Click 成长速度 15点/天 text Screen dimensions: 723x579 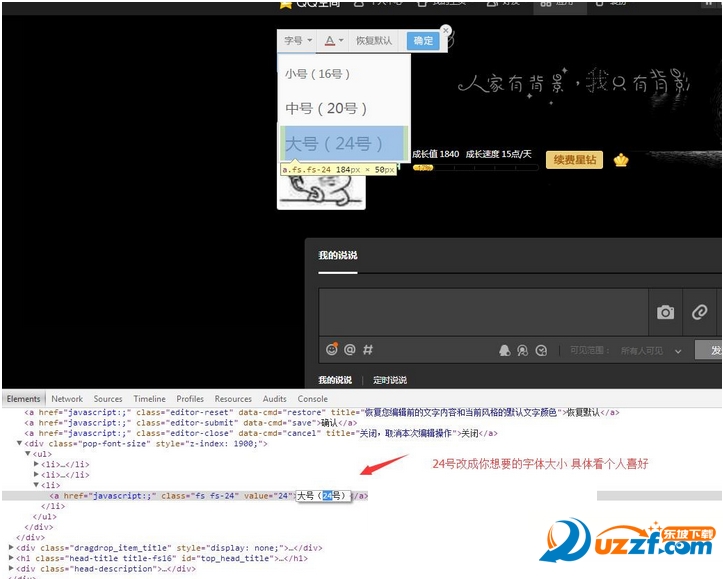tap(498, 154)
